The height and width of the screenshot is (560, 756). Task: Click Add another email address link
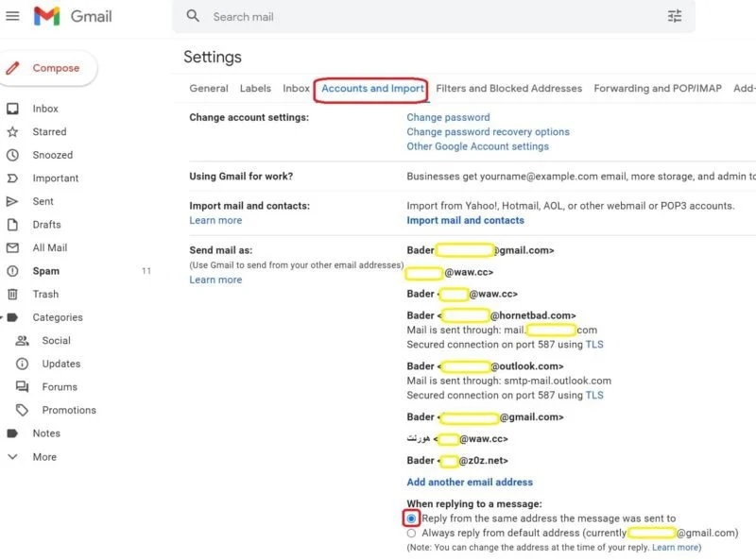pyautogui.click(x=470, y=482)
